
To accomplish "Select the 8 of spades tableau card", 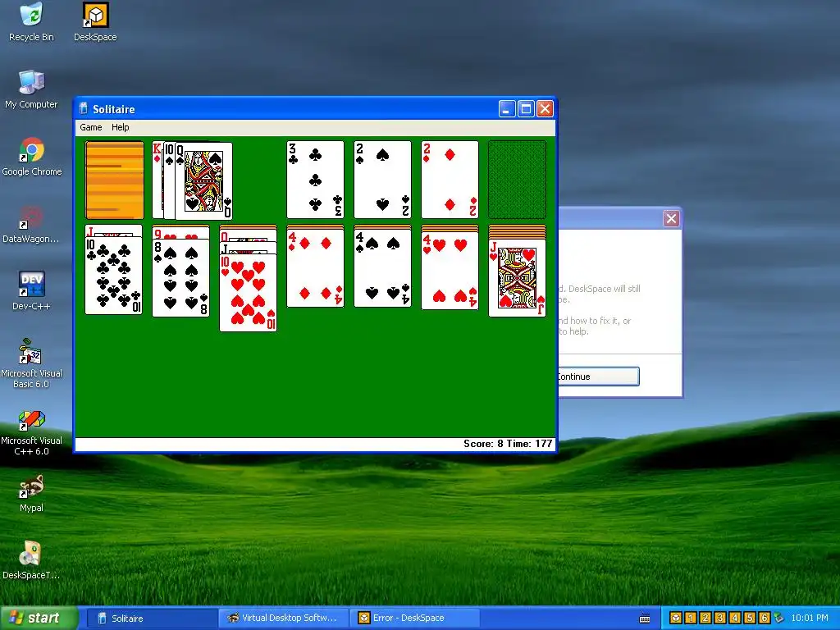I will pos(180,278).
